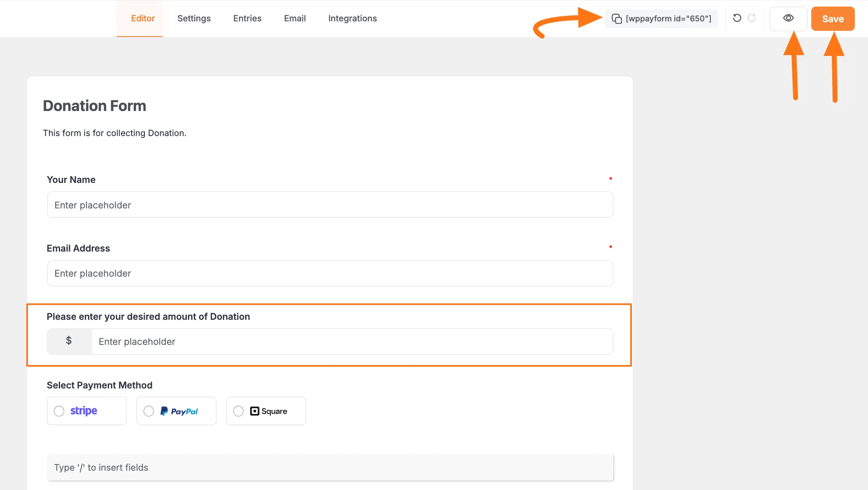Click the Stripe logo payment option
Image resolution: width=868 pixels, height=490 pixels.
click(84, 410)
